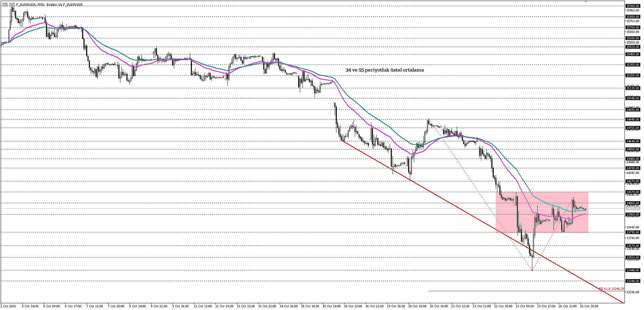Click the 15255.00 price level label
Image resolution: width=644 pixels, height=310 pixels.
633,76
